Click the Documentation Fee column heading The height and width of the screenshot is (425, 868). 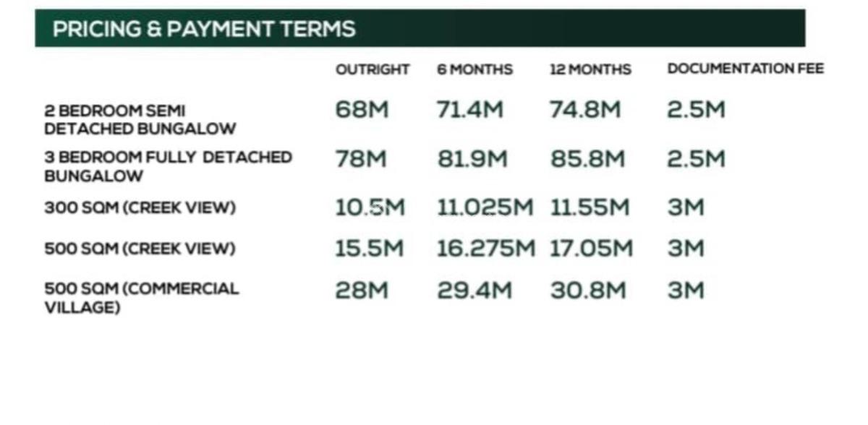(746, 69)
